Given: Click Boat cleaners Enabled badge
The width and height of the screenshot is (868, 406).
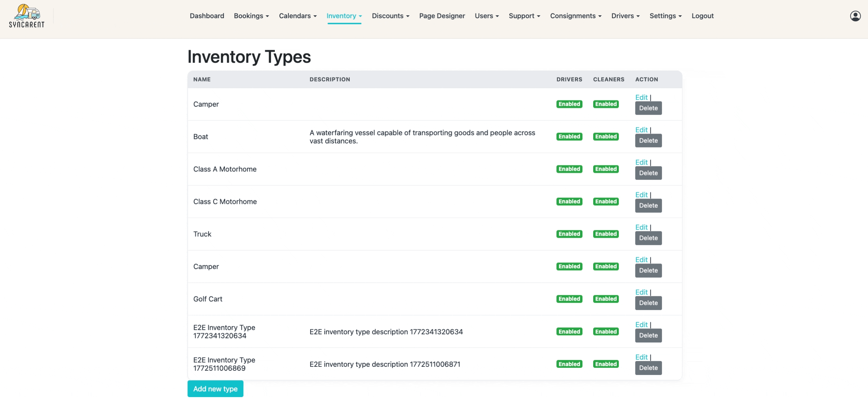Looking at the screenshot, I should click(606, 136).
